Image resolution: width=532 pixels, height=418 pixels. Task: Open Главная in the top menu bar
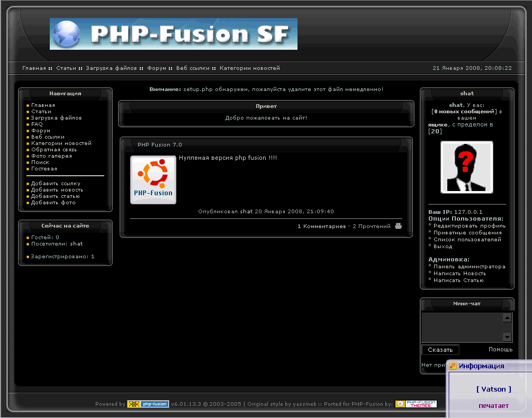34,68
